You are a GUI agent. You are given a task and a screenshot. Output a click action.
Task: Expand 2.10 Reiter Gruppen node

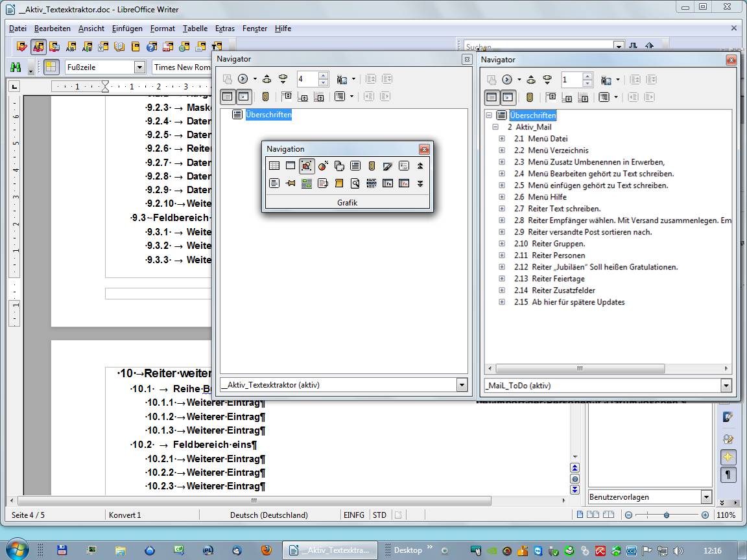click(x=502, y=244)
